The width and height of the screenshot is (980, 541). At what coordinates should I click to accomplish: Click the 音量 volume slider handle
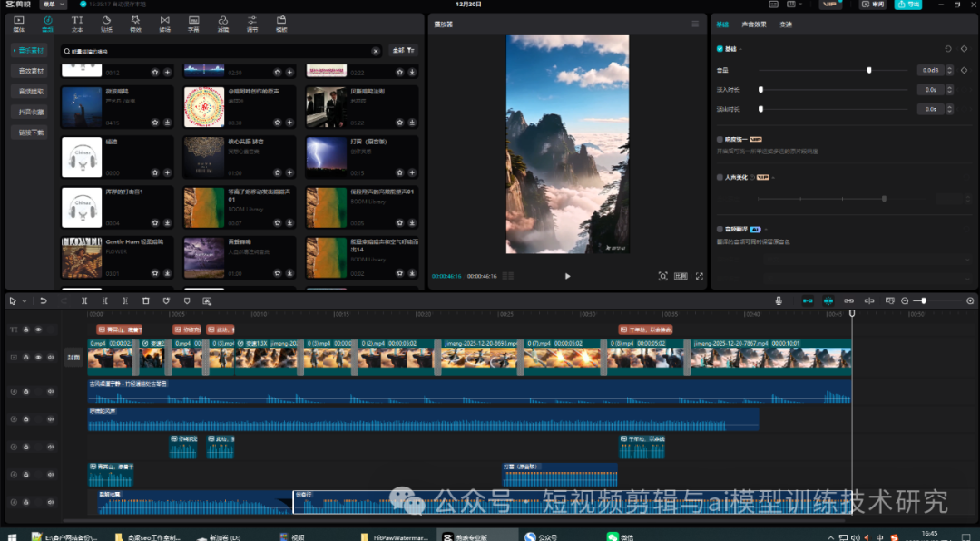pos(869,70)
